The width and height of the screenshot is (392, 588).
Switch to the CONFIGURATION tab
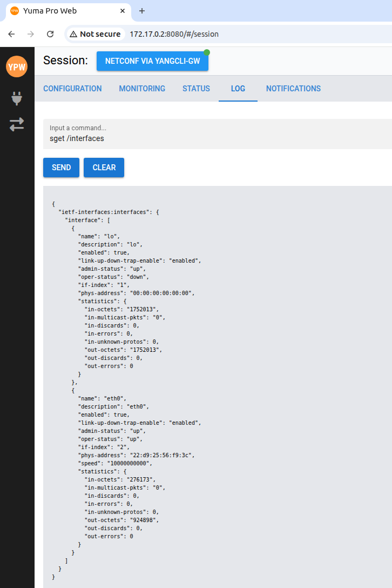(x=72, y=88)
